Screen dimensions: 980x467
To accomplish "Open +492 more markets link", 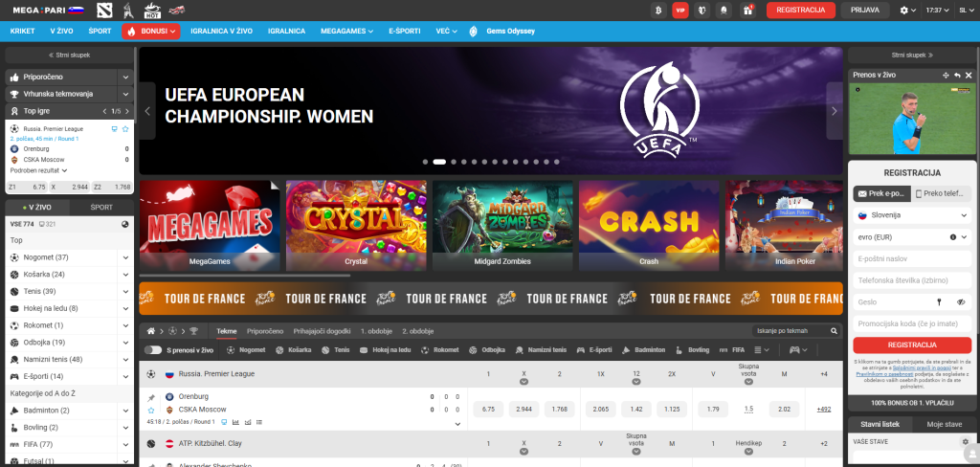I will point(824,410).
